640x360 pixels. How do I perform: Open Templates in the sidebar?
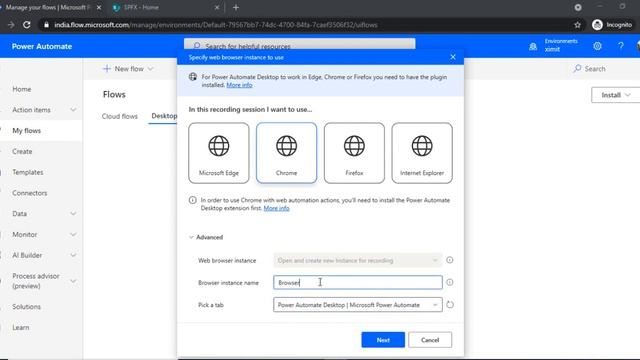28,172
